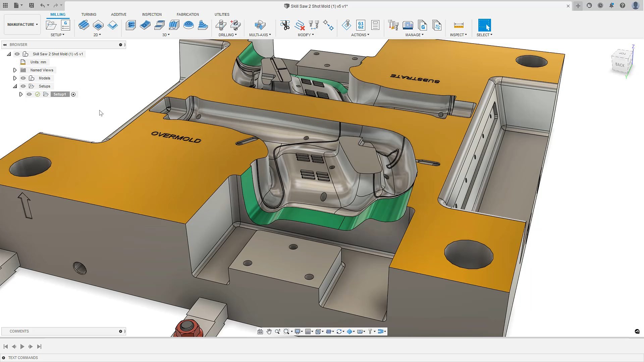Activate the Pan tool in navigation bar

269,331
